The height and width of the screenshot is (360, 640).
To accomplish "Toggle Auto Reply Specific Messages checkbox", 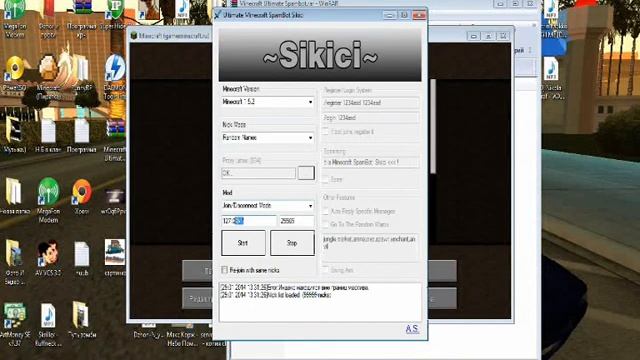I will (x=326, y=211).
